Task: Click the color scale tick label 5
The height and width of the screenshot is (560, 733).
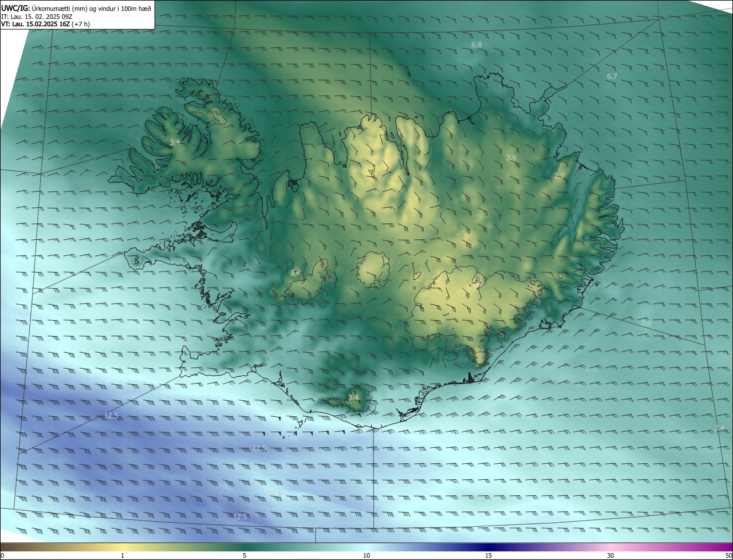Action: click(x=245, y=555)
